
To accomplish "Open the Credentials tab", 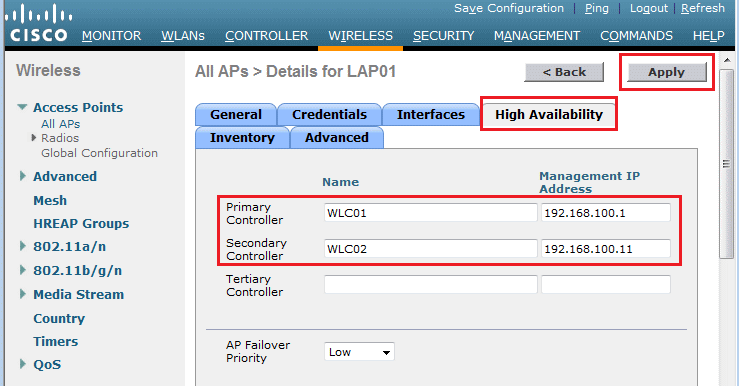I will 329,115.
